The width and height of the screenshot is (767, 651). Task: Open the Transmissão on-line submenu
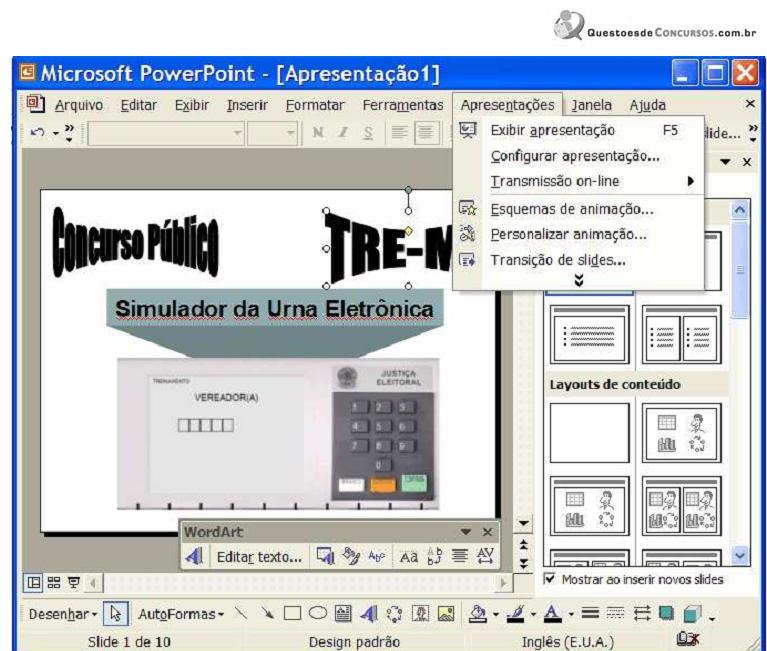click(x=579, y=181)
